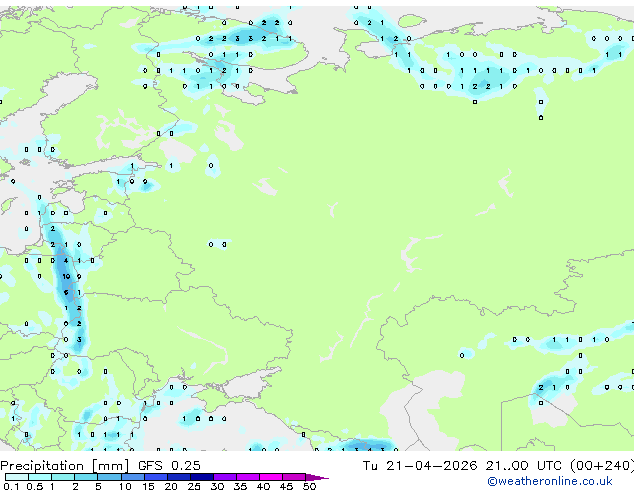This screenshot has height=490, width=634.
Task: Click the legend swatch between 0.1 and 0.5
Action: 17,477
